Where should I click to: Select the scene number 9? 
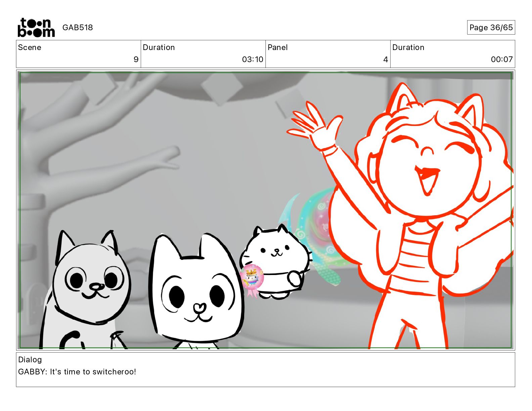click(x=136, y=59)
